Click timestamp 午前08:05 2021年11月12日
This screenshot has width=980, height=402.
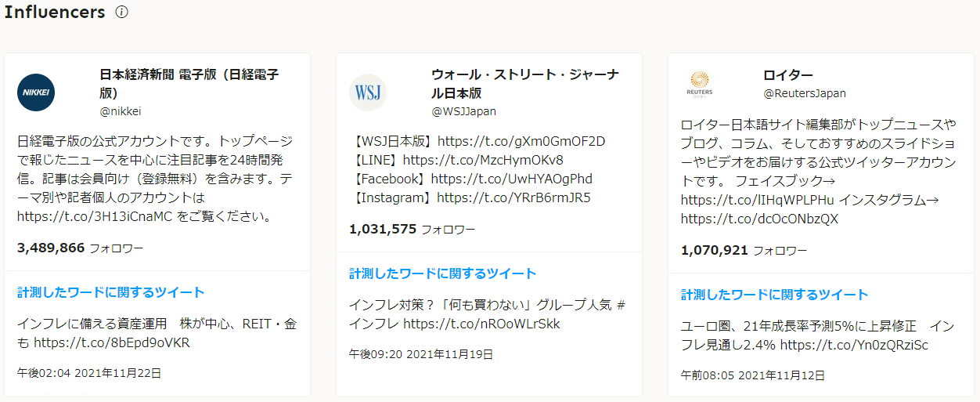point(753,375)
